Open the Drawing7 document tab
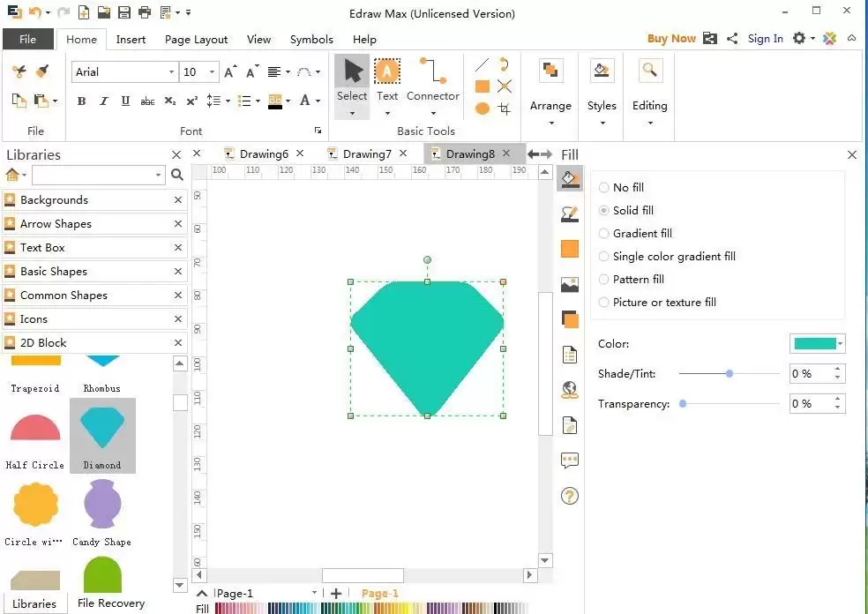Viewport: 868px width, 614px height. coord(367,153)
